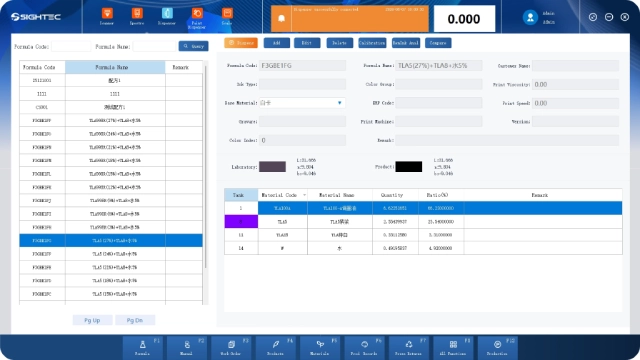The width and height of the screenshot is (640, 360).
Task: Select the tank 13 material row
Action: tap(423, 235)
